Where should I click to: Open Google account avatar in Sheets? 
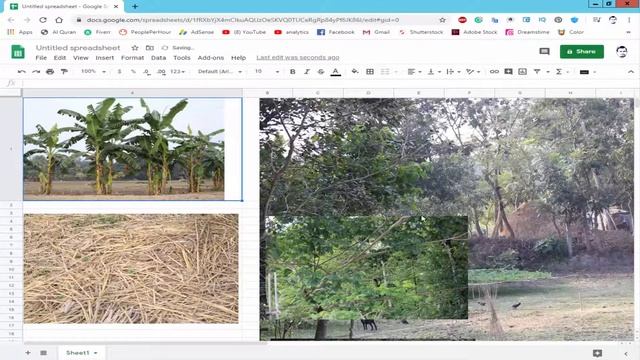[x=622, y=51]
